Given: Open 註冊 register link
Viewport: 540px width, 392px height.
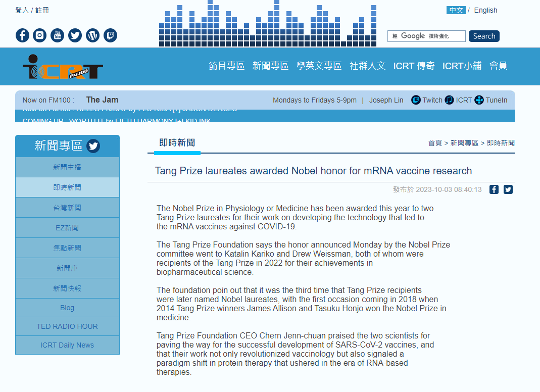Looking at the screenshot, I should pos(42,10).
